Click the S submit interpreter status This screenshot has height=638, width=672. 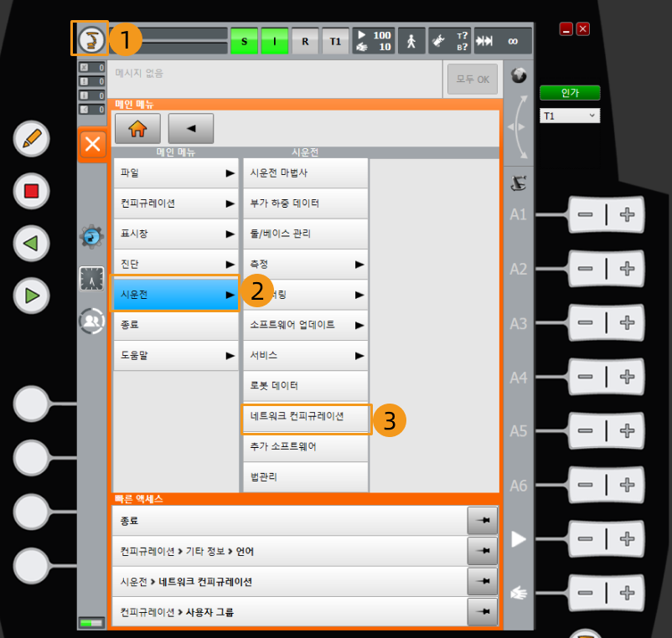[x=245, y=41]
